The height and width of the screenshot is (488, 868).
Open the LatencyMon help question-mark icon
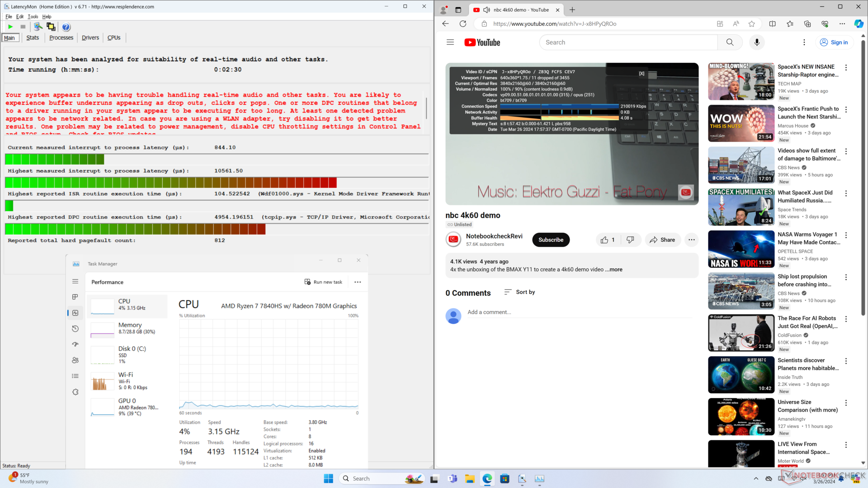(x=66, y=27)
